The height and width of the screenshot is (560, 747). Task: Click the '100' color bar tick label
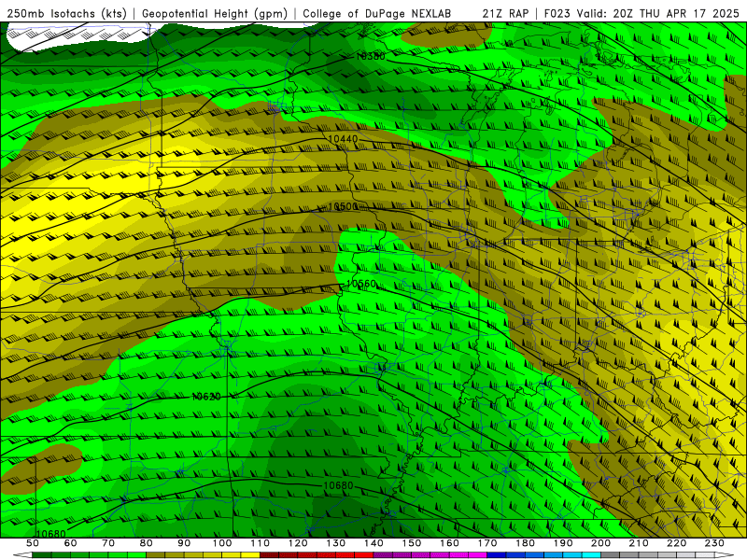(x=222, y=543)
